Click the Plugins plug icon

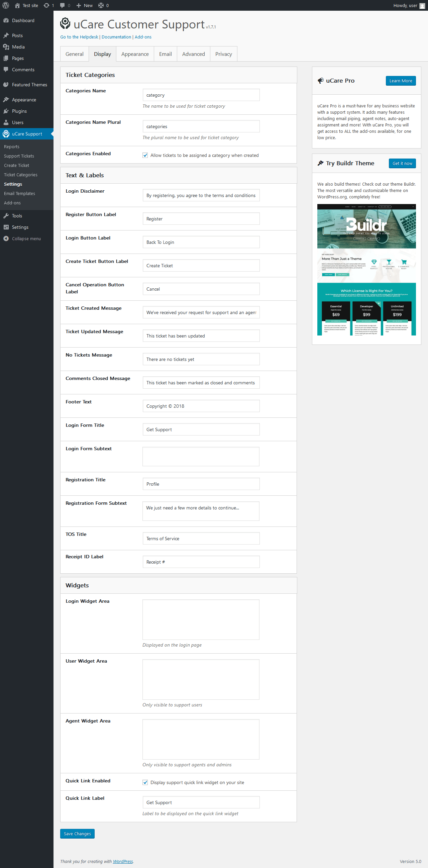click(x=6, y=111)
